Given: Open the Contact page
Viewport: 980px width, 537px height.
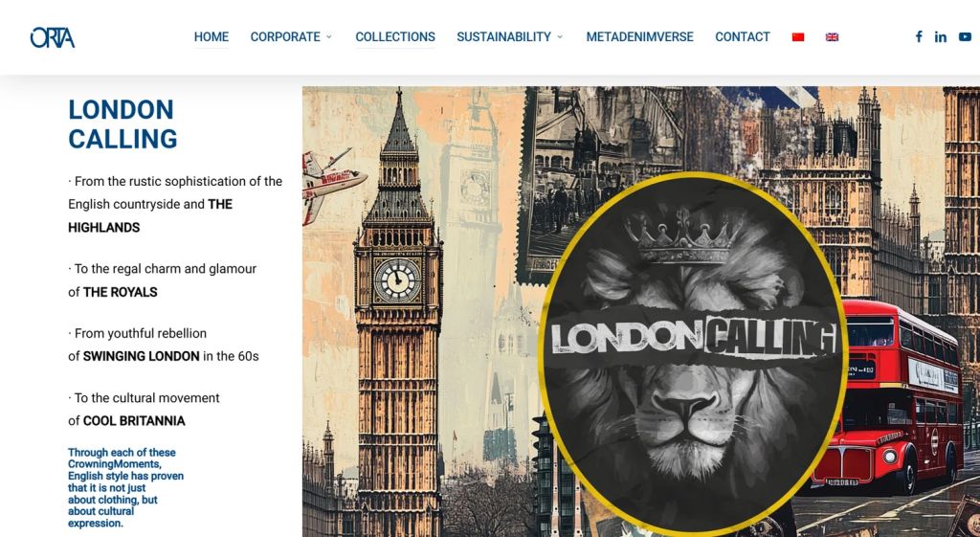Looking at the screenshot, I should [x=743, y=37].
